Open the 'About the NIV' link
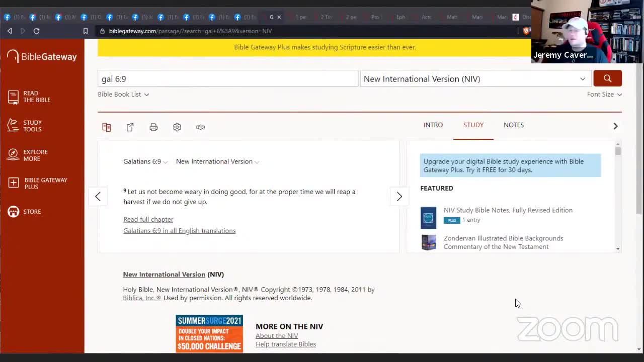 (x=277, y=336)
